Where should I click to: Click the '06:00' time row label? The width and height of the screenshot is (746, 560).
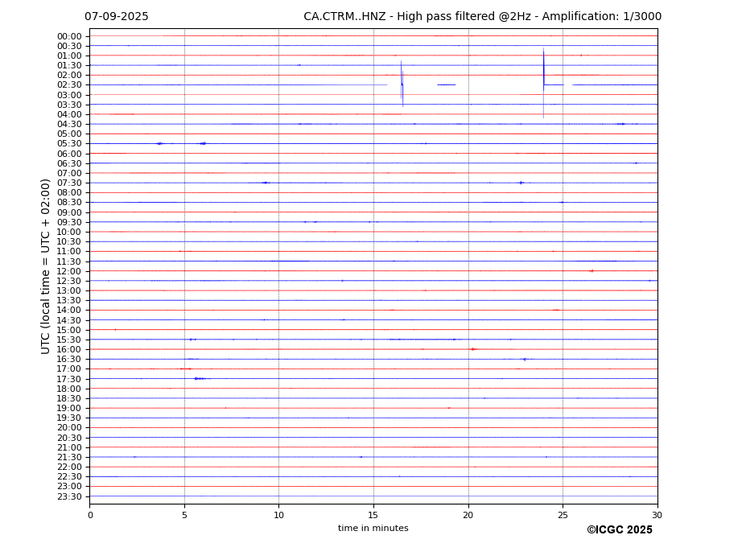[x=69, y=154]
